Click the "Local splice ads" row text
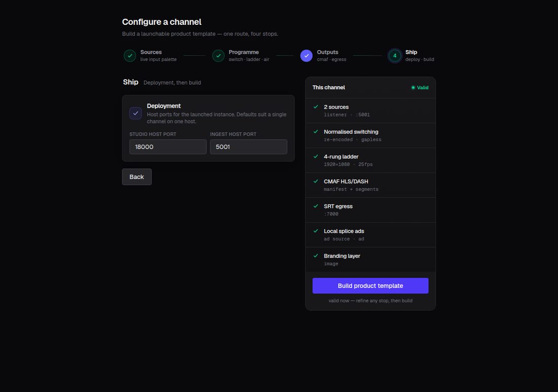 click(x=344, y=231)
